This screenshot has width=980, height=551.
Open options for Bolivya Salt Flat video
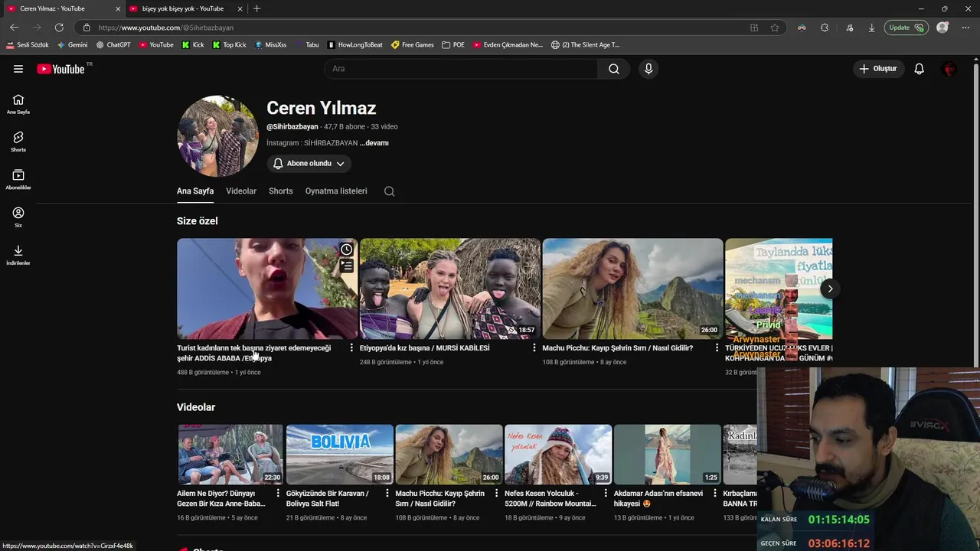pyautogui.click(x=387, y=494)
